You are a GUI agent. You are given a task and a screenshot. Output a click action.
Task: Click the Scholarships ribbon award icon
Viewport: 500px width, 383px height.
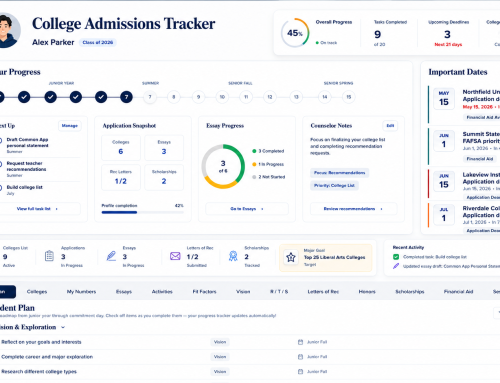coord(233,256)
